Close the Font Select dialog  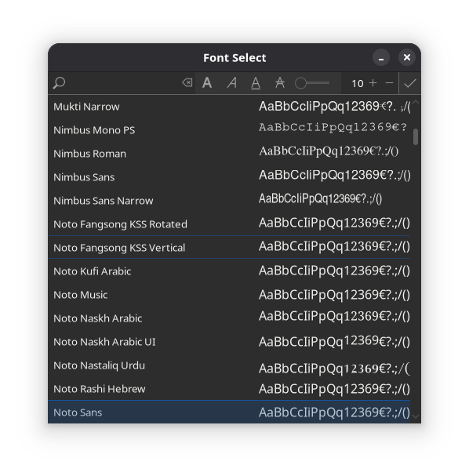[407, 57]
